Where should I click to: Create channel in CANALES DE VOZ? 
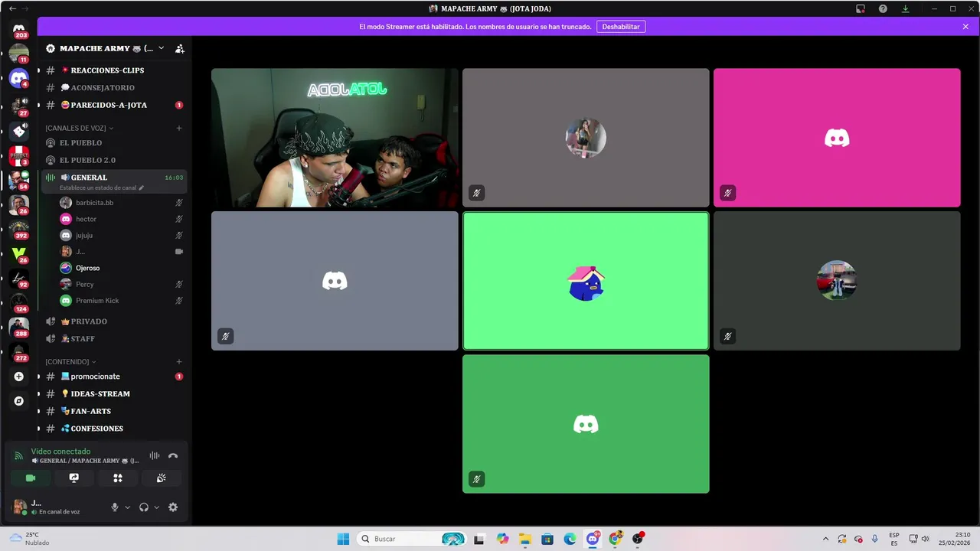click(179, 128)
